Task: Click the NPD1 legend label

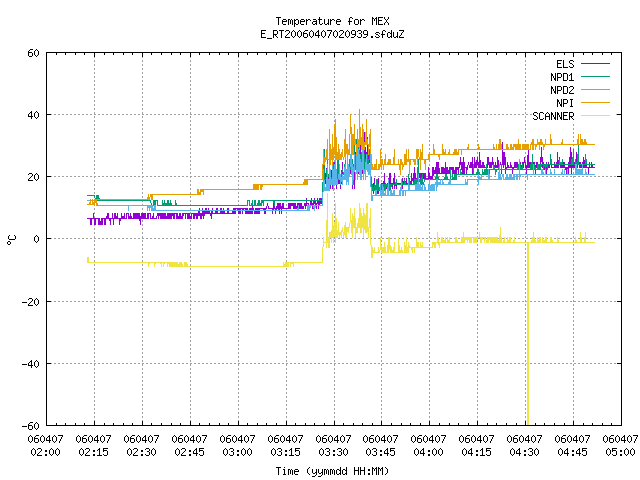Action: point(562,77)
